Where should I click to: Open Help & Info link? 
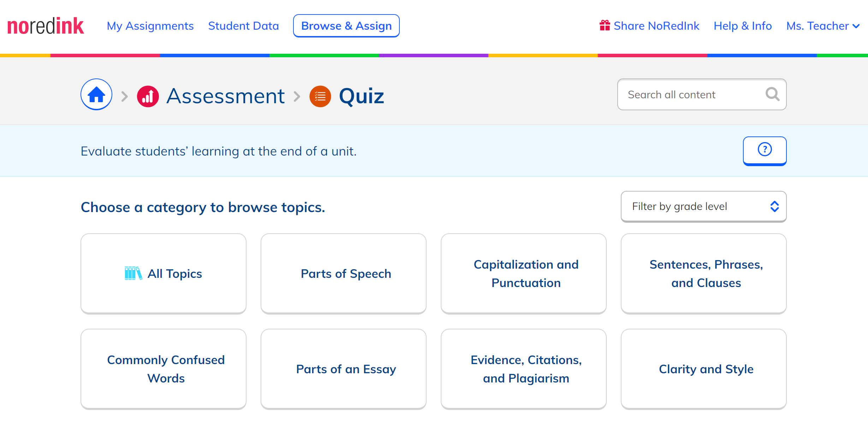click(x=743, y=26)
